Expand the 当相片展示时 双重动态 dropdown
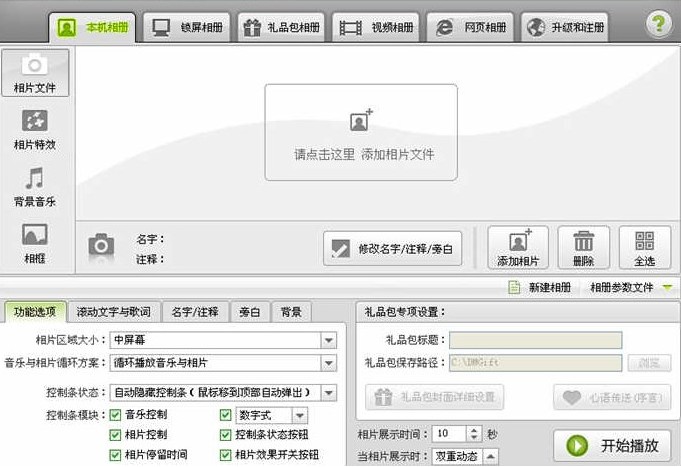681x467 pixels. point(490,456)
